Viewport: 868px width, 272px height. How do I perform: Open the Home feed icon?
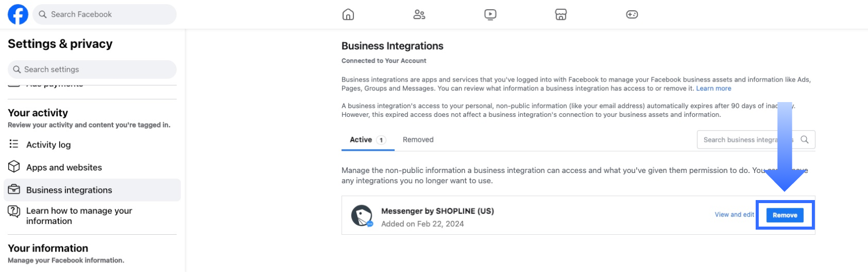[x=348, y=14]
